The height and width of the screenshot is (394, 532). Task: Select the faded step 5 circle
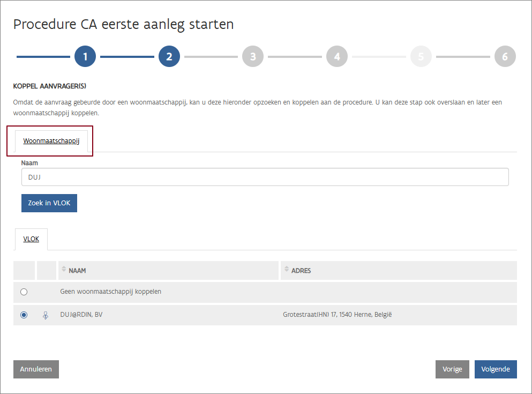[x=421, y=56]
